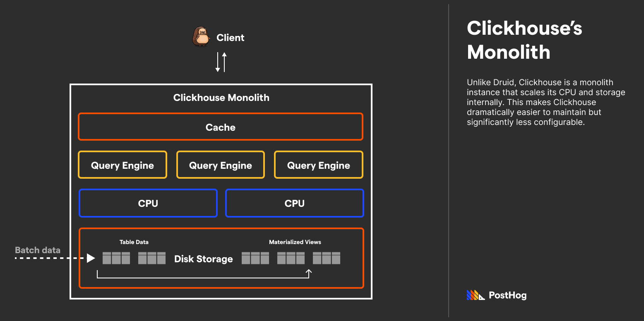The width and height of the screenshot is (644, 321).
Task: Click the middle Query Engine box
Action: (220, 165)
